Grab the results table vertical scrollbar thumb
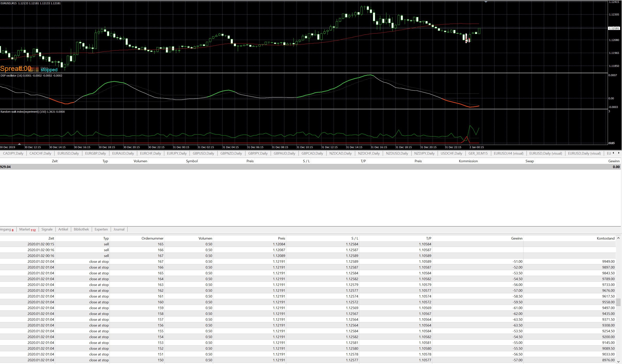The width and height of the screenshot is (622, 364). [x=618, y=302]
